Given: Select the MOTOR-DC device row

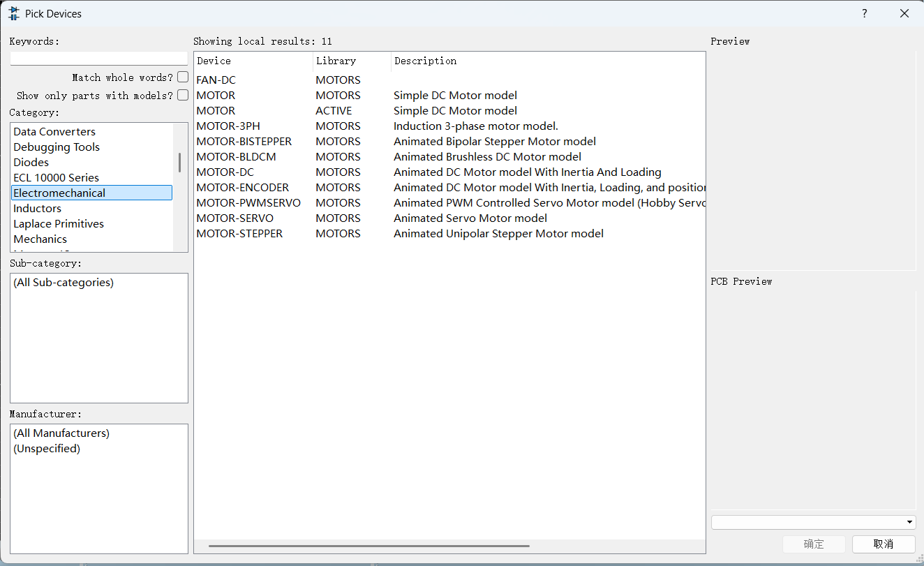Looking at the screenshot, I should click(449, 172).
